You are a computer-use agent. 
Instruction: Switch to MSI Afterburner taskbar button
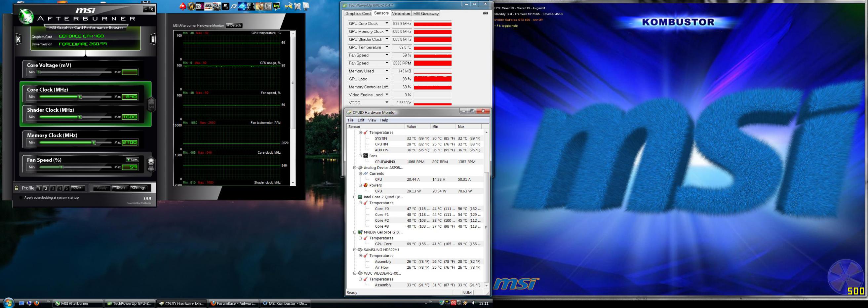77,303
